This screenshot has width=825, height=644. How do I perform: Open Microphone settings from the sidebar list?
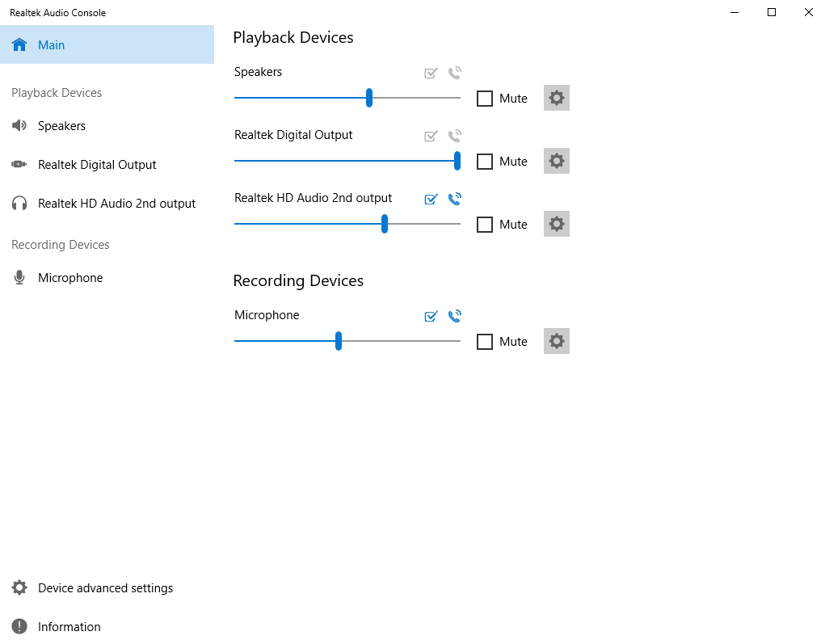[70, 277]
